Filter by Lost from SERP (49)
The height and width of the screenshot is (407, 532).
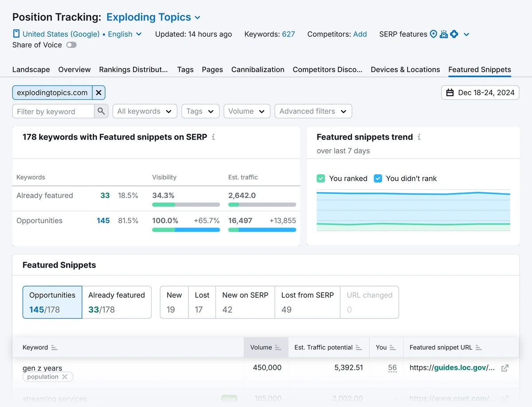click(307, 302)
